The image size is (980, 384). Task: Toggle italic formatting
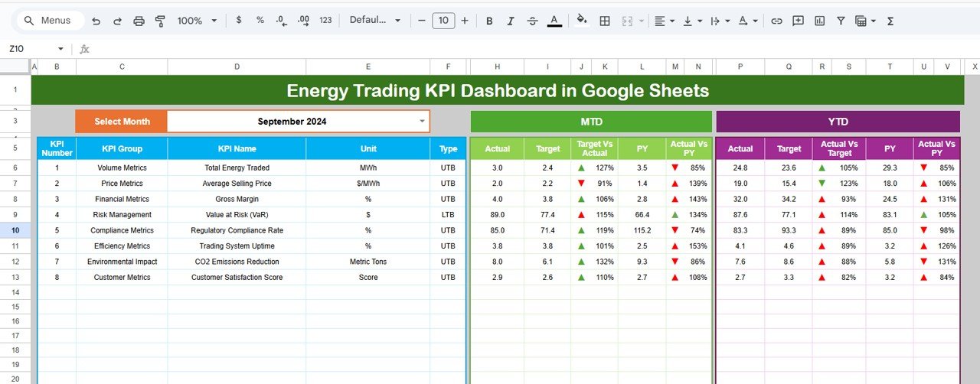tap(511, 21)
